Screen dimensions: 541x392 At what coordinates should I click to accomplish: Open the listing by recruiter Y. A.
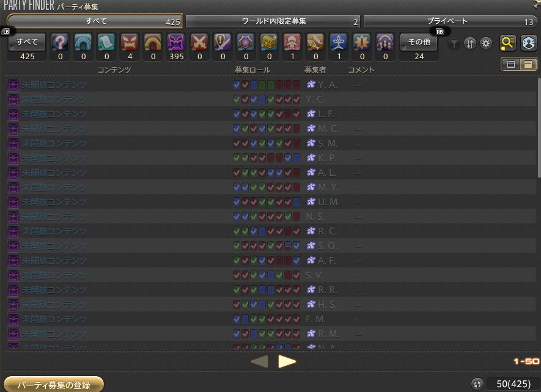(x=271, y=84)
